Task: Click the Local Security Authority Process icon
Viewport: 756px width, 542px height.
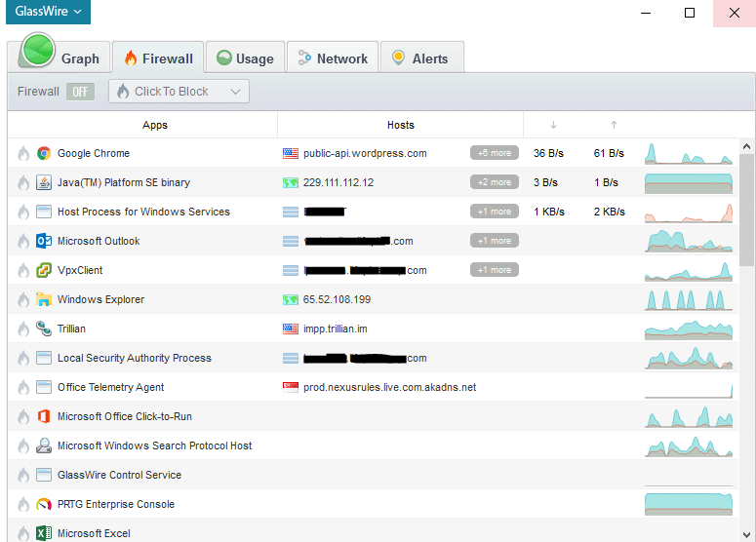Action: pos(44,358)
